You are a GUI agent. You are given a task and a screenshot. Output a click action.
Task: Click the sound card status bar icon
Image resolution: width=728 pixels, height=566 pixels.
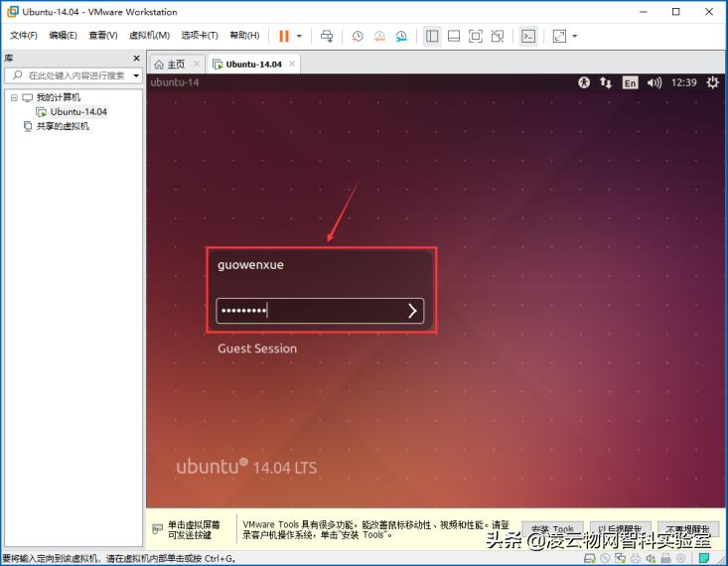point(651,558)
